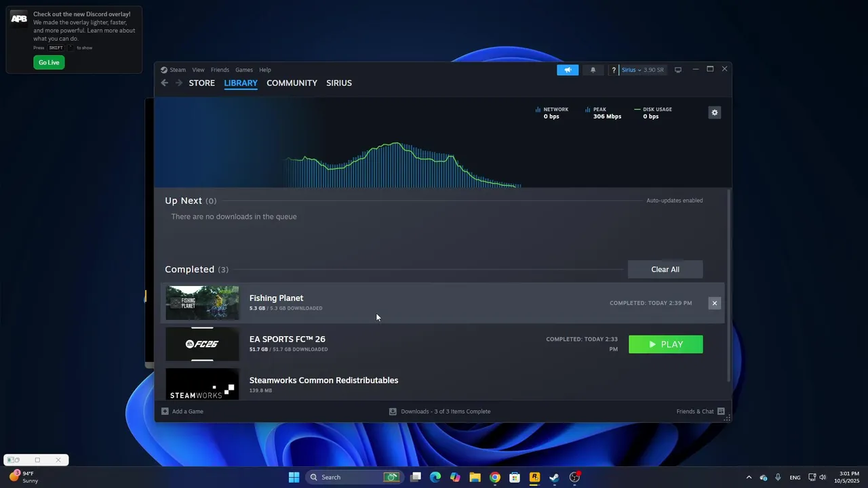Click the Auto-updates enabled text
Viewport: 868px width, 488px height.
tap(674, 201)
